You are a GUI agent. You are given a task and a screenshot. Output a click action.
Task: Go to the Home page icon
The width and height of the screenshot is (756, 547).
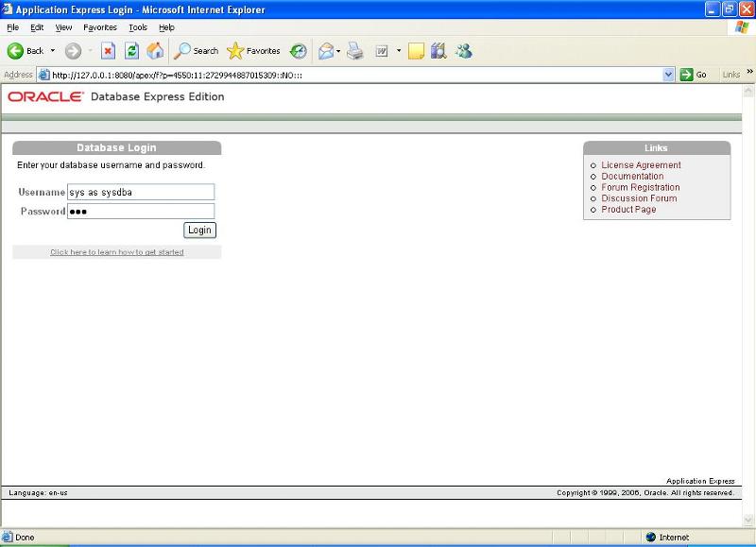[155, 51]
